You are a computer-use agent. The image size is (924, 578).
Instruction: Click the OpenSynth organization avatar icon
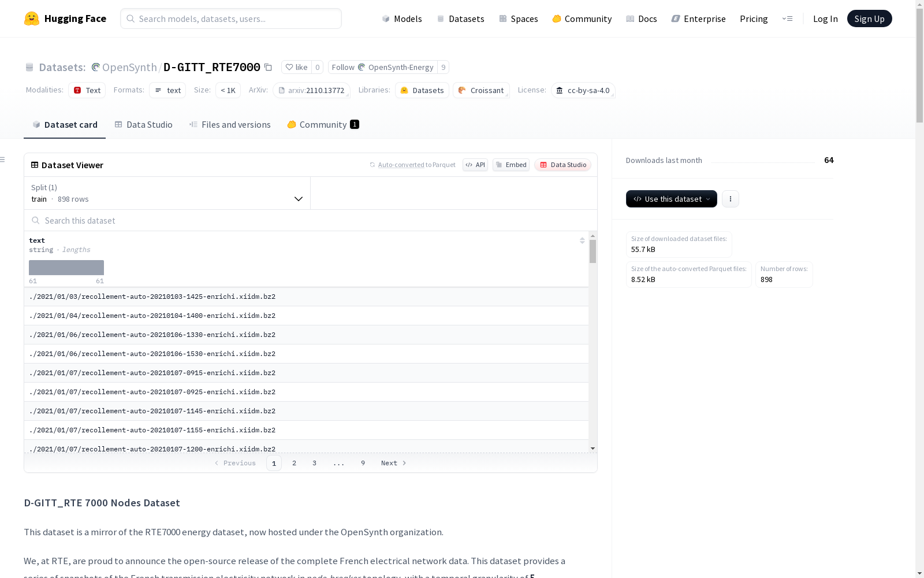tap(96, 67)
